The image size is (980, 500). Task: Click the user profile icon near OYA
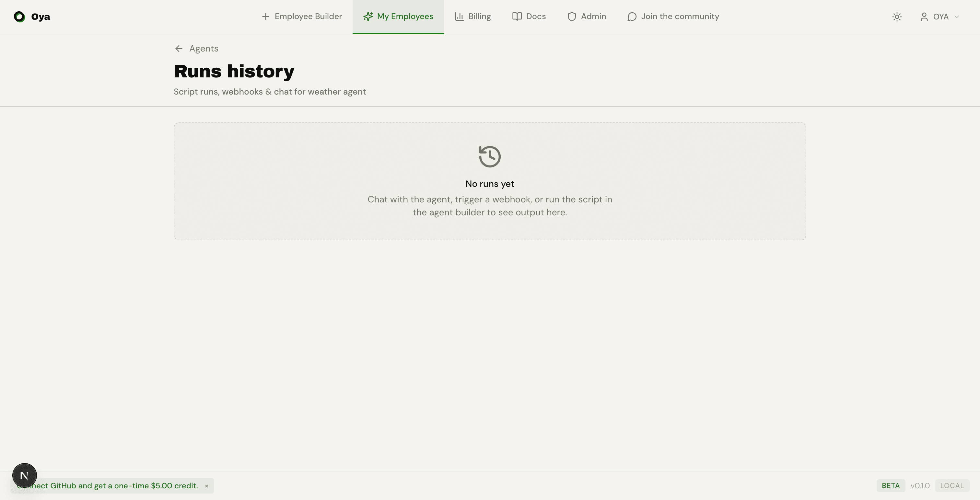click(924, 17)
